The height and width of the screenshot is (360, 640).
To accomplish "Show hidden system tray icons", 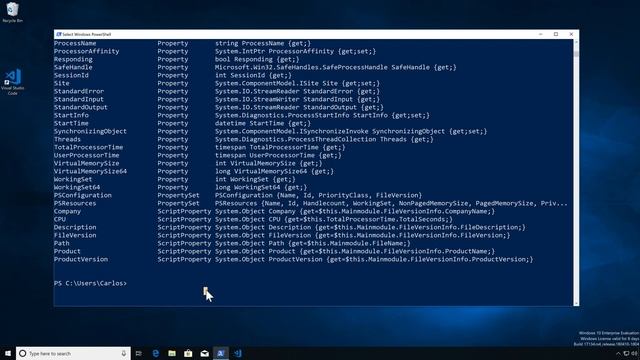I will (618, 353).
